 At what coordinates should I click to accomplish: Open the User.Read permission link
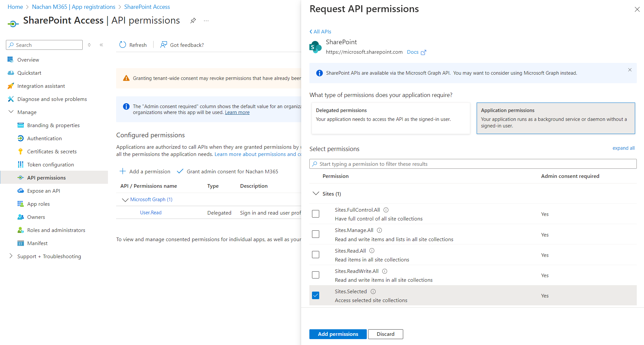coord(150,212)
